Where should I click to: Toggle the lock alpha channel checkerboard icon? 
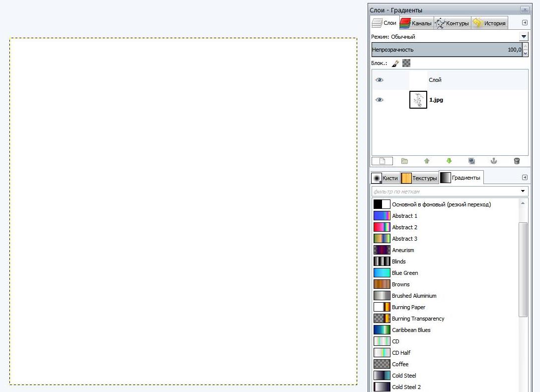(x=406, y=64)
